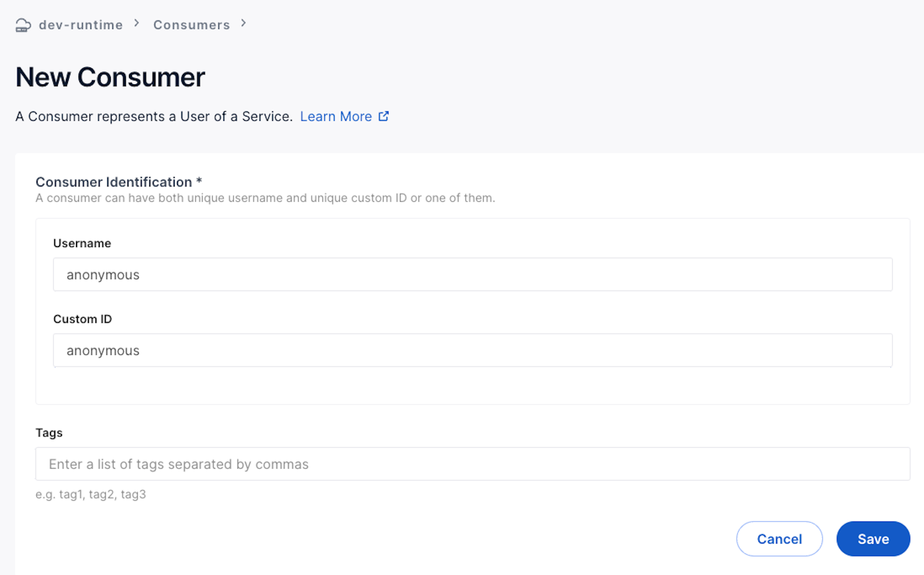Save the new consumer

point(873,539)
